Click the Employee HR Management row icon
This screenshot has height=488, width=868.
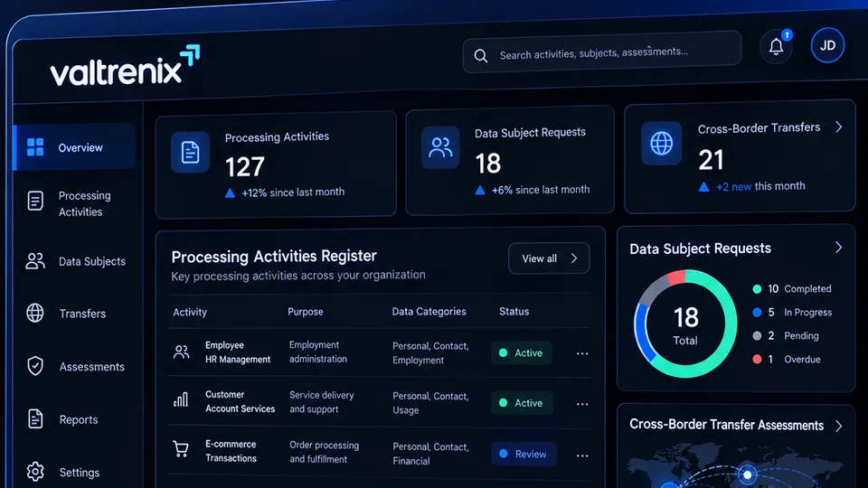181,352
